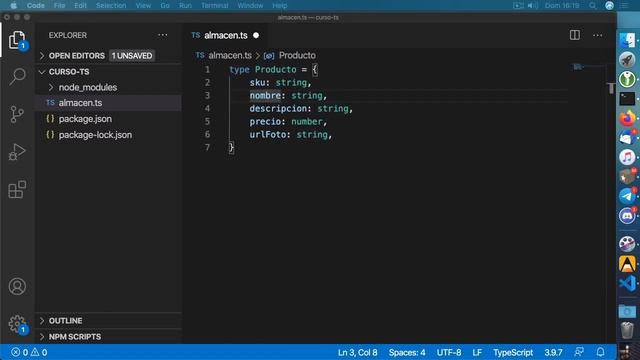Click Ln 3, Col 8 in status bar

tap(358, 352)
